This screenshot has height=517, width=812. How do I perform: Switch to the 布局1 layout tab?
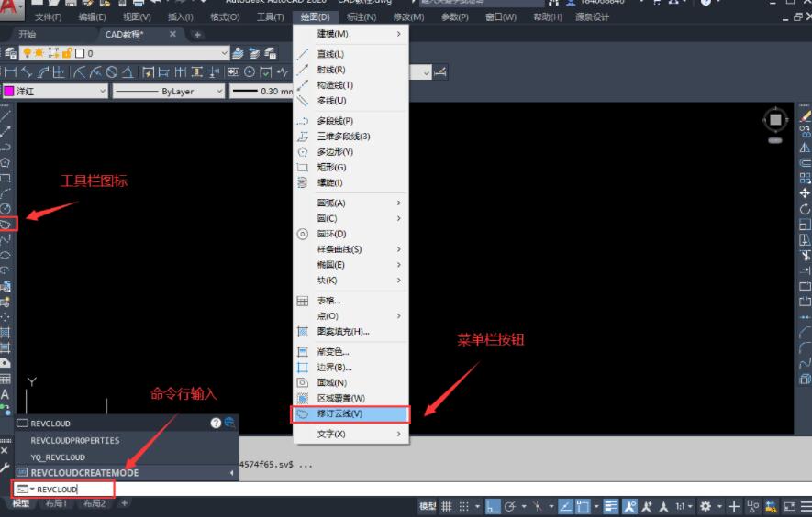(56, 503)
